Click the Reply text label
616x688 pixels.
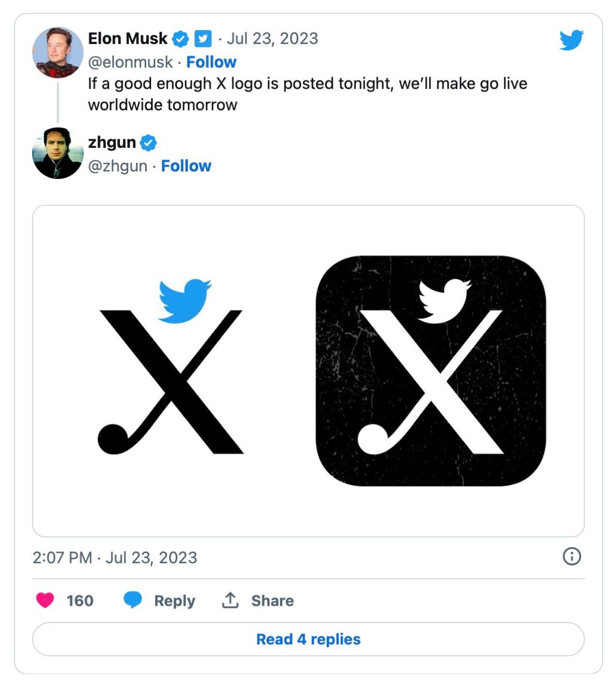point(174,600)
